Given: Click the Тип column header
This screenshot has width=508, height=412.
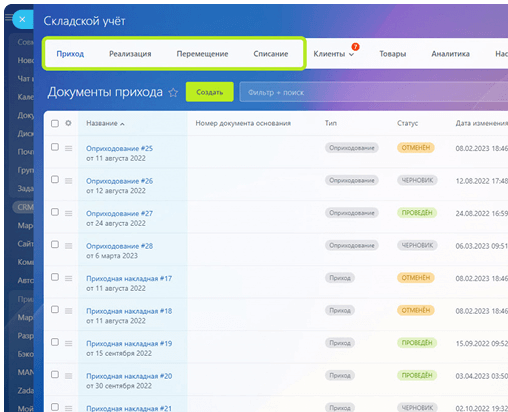Looking at the screenshot, I should [331, 123].
